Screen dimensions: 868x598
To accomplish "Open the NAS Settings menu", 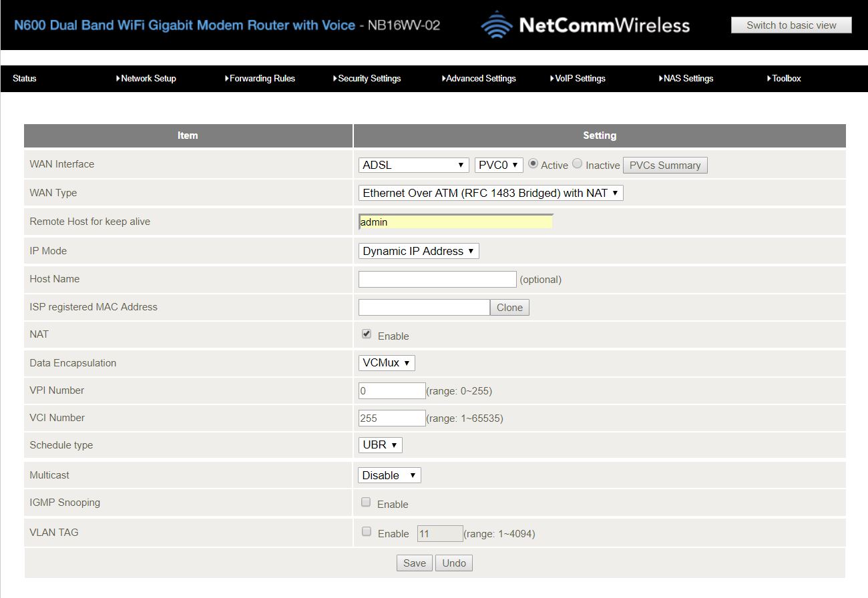I will point(686,78).
